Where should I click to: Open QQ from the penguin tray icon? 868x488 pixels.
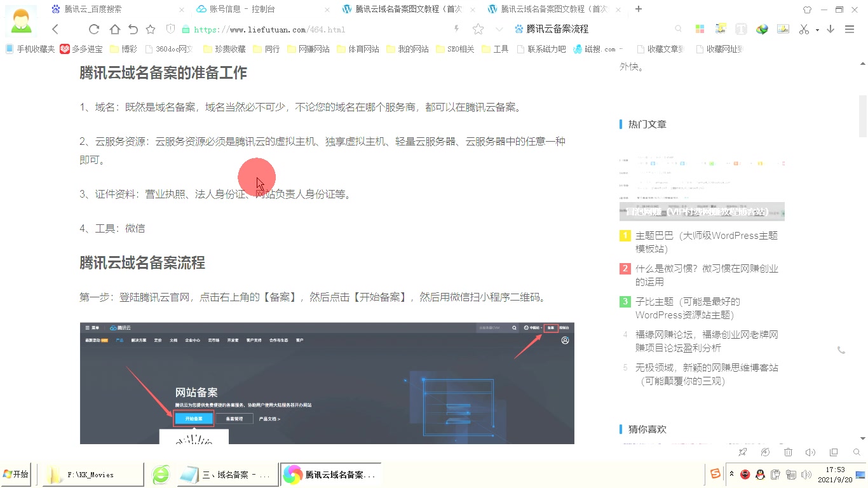[761, 474]
